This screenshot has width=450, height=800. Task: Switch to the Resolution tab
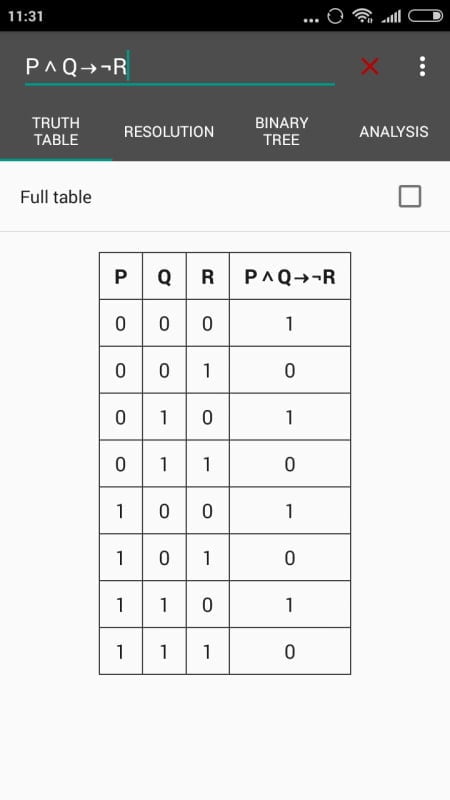[x=169, y=132]
